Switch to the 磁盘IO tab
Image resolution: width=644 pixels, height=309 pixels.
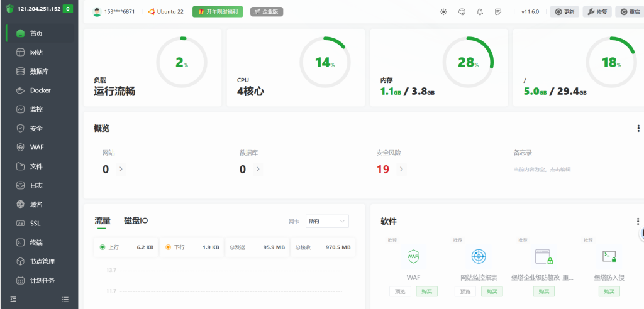coord(136,220)
